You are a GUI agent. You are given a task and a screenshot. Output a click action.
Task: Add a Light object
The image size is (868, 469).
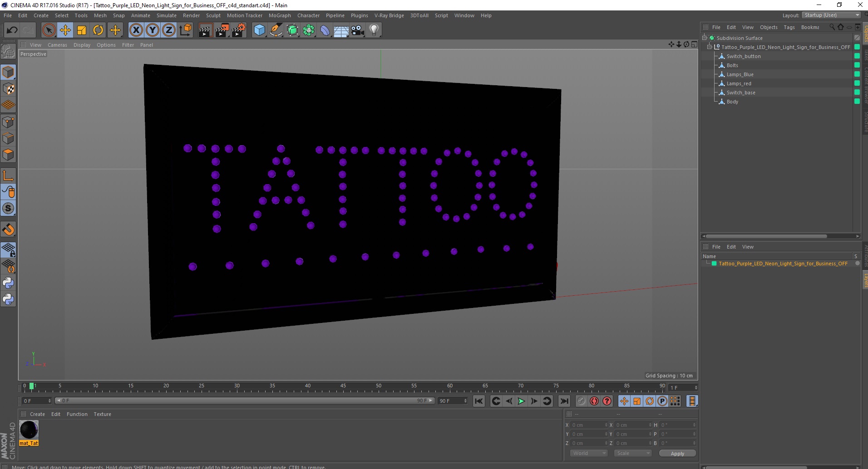click(374, 30)
